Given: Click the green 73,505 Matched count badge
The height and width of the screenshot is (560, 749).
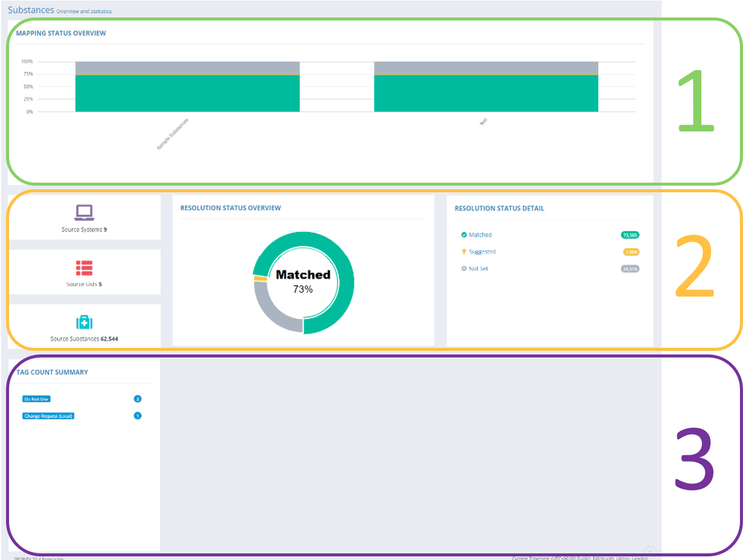Looking at the screenshot, I should (x=630, y=235).
